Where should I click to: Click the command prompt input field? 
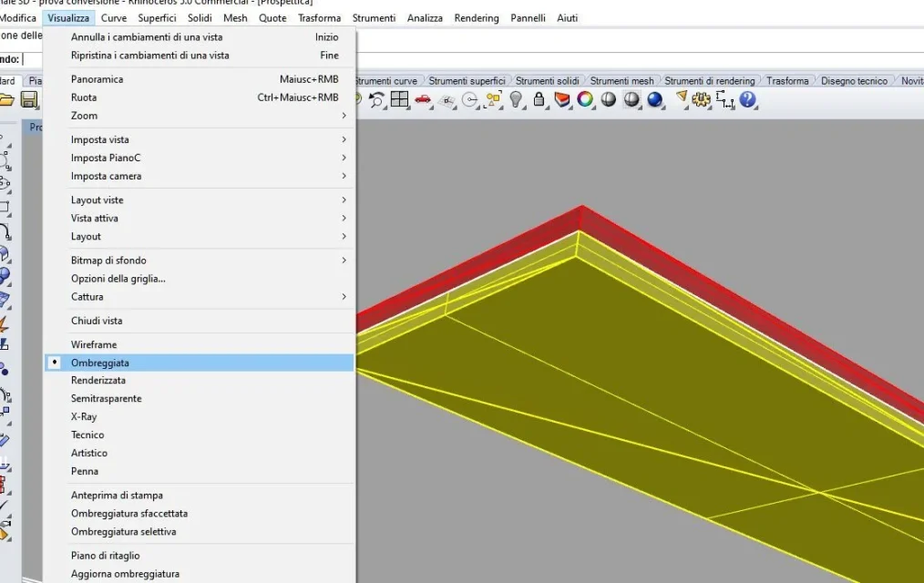tap(182, 59)
